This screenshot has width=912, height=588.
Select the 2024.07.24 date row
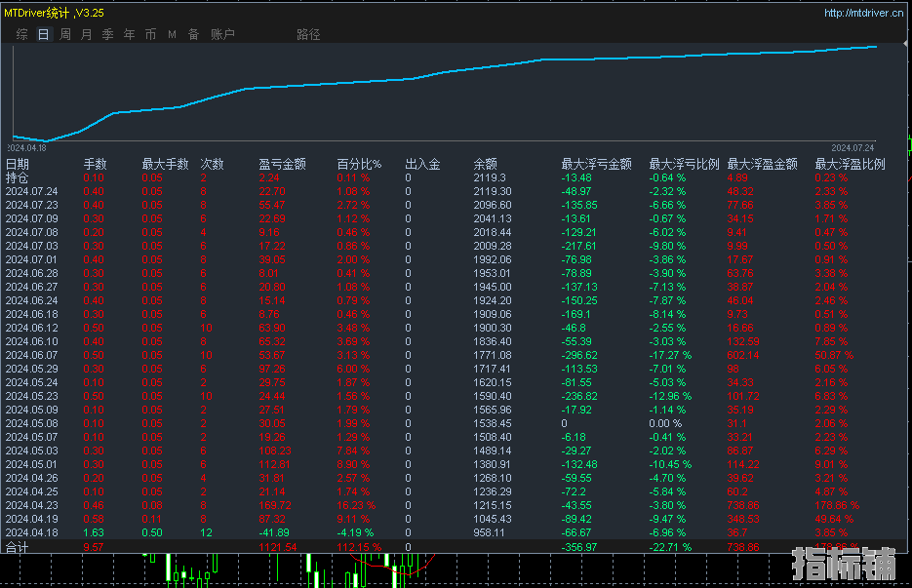tap(31, 192)
